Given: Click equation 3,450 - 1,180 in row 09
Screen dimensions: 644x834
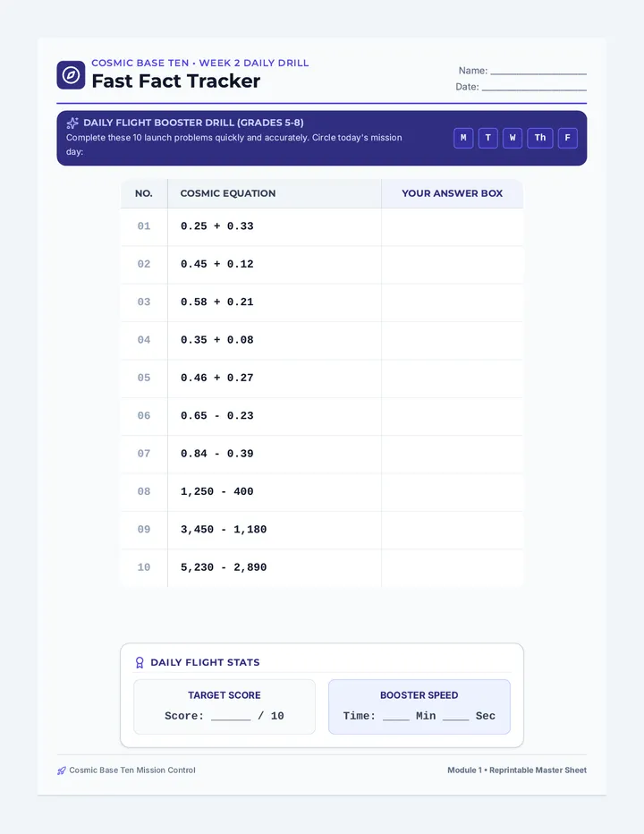Looking at the screenshot, I should (x=224, y=530).
